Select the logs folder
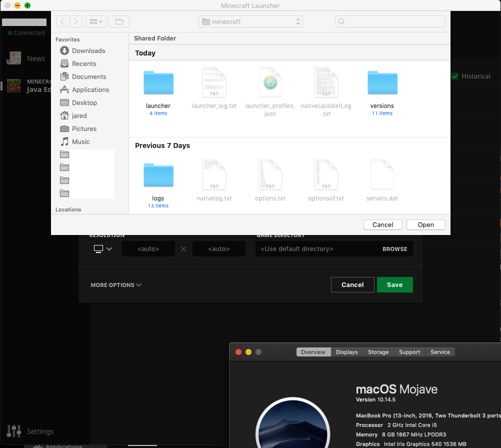The height and width of the screenshot is (448, 501). tap(158, 175)
